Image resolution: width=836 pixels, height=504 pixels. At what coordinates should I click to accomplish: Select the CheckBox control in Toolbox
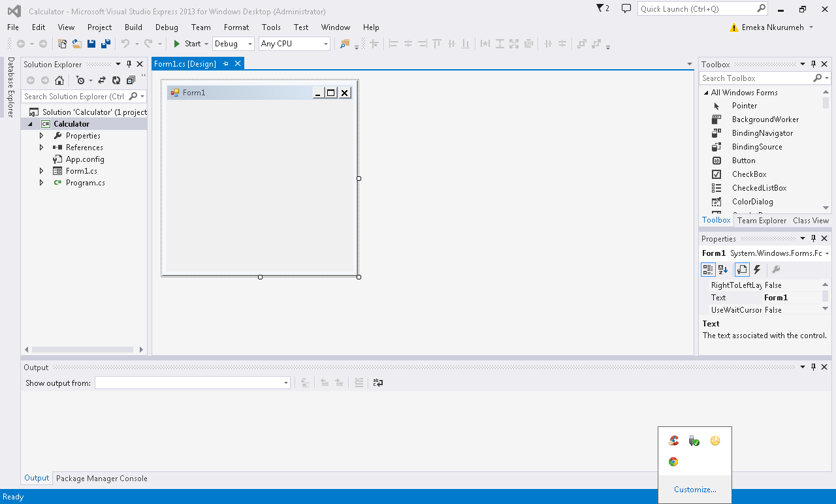749,174
